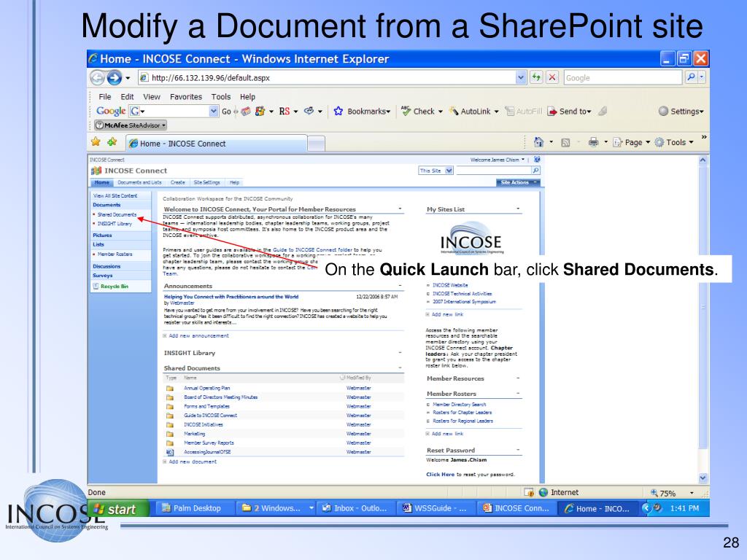Click the Windows Start button
The height and width of the screenshot is (560, 747).
(117, 508)
